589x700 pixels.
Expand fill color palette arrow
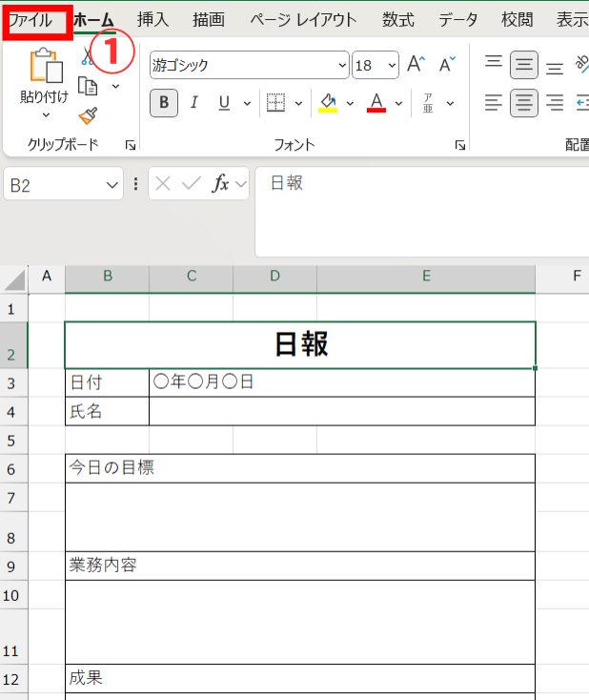pos(350,104)
